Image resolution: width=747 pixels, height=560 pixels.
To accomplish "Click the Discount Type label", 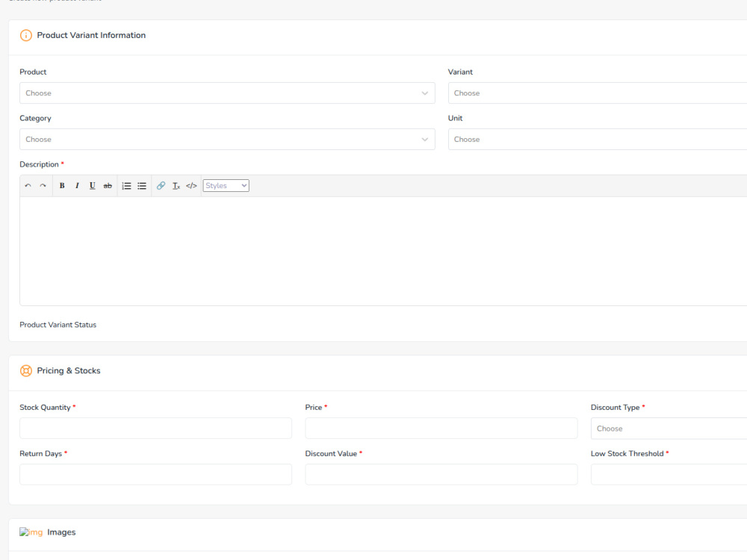I will [x=615, y=407].
